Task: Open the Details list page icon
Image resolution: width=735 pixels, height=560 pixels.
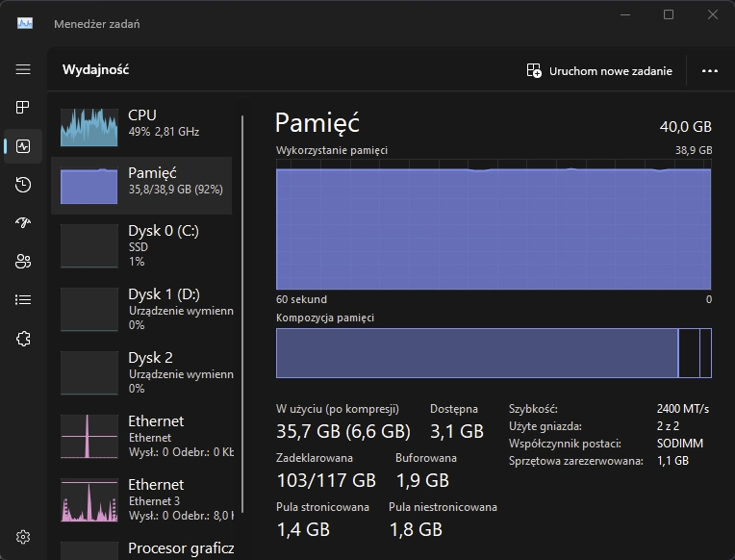Action: (x=23, y=300)
